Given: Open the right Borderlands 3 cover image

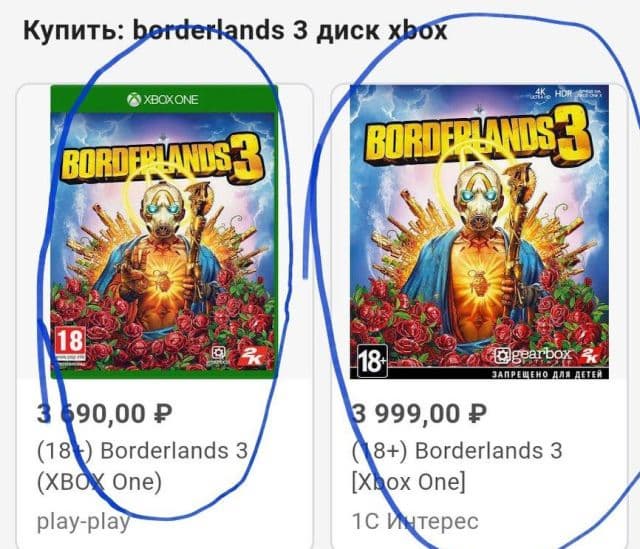Looking at the screenshot, I should point(479,231).
